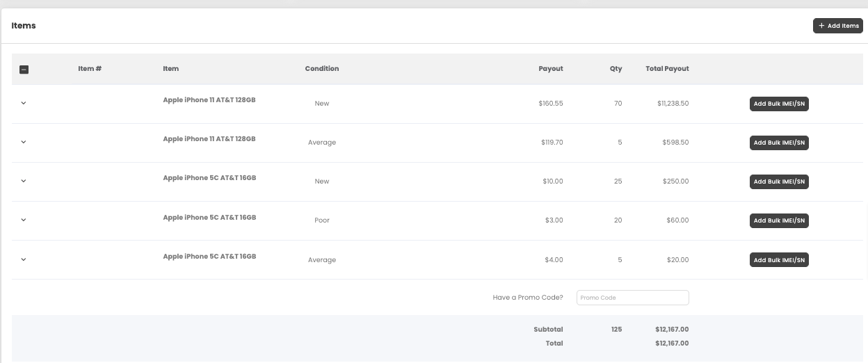
Task: Select the $4.00 payout cell
Action: click(554, 260)
